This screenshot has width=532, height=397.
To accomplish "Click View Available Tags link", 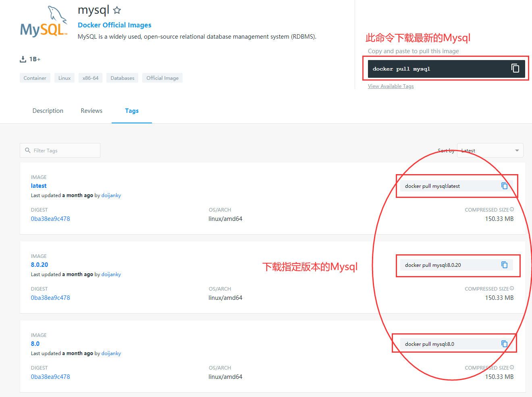I will tap(391, 86).
